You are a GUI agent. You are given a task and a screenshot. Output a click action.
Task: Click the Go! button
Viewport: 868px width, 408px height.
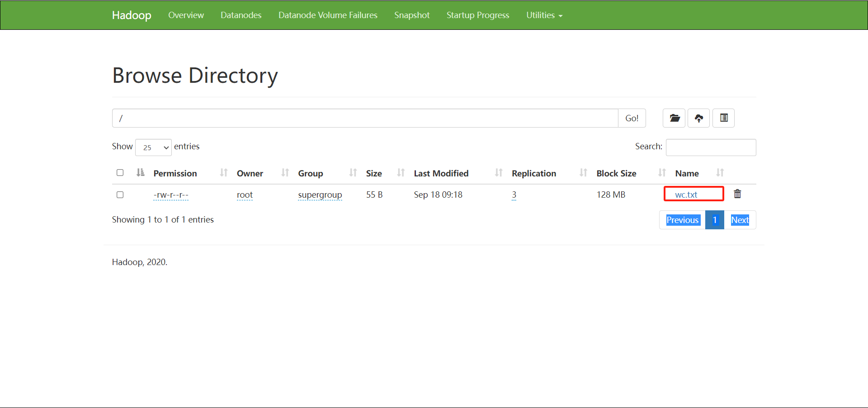[632, 118]
